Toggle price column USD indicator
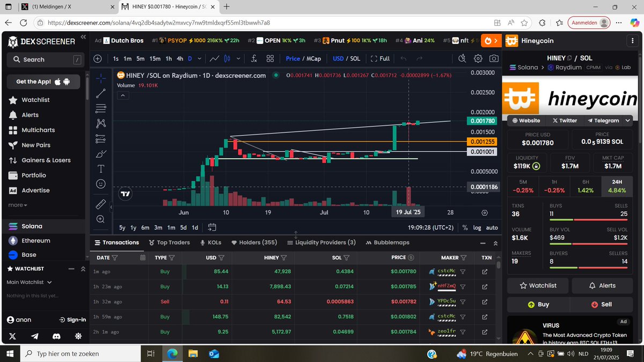 point(411,257)
